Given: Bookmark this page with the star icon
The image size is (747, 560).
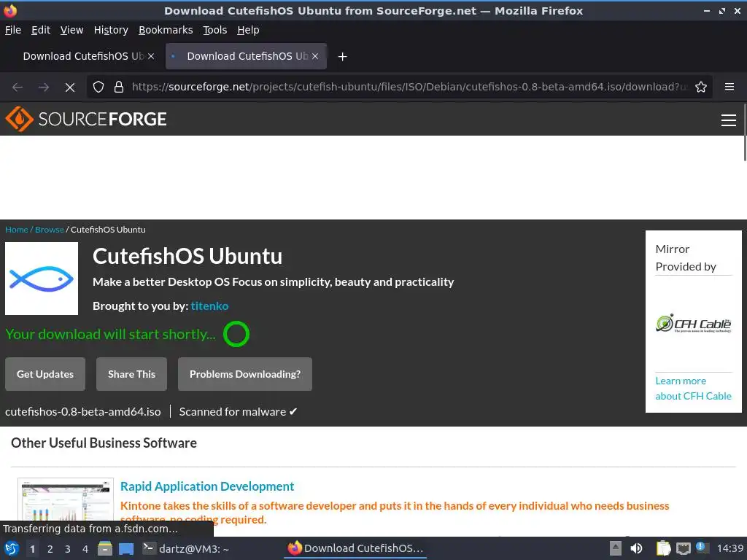Looking at the screenshot, I should click(701, 87).
